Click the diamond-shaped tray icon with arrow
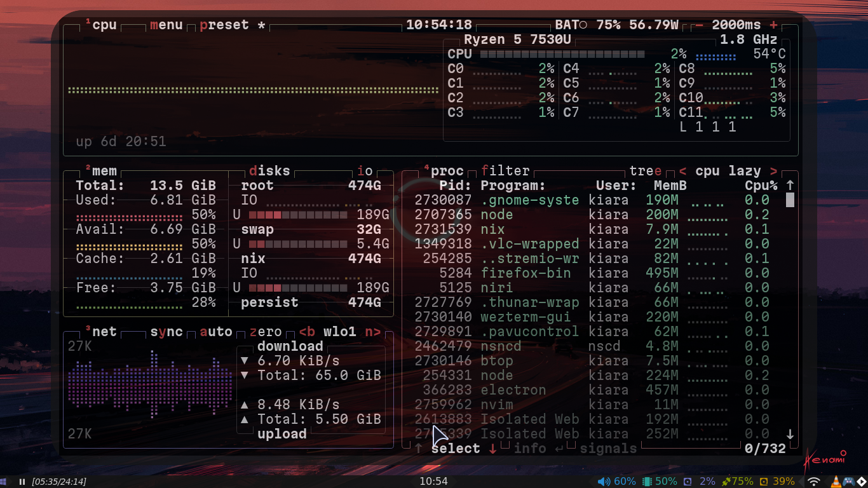This screenshot has width=868, height=488. click(x=860, y=482)
